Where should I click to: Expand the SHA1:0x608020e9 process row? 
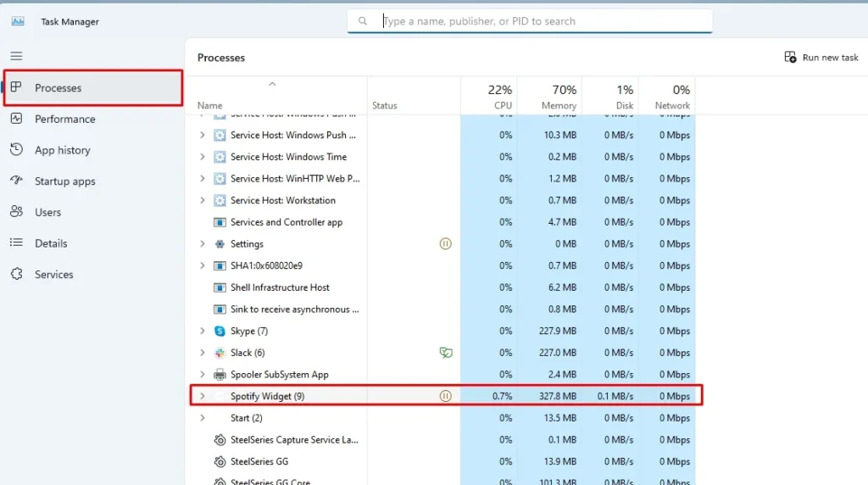point(202,265)
